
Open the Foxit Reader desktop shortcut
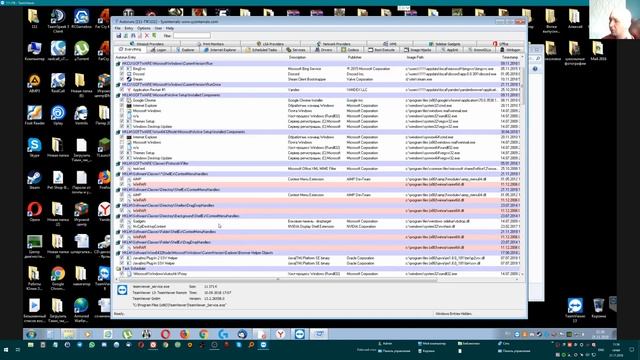[35, 115]
